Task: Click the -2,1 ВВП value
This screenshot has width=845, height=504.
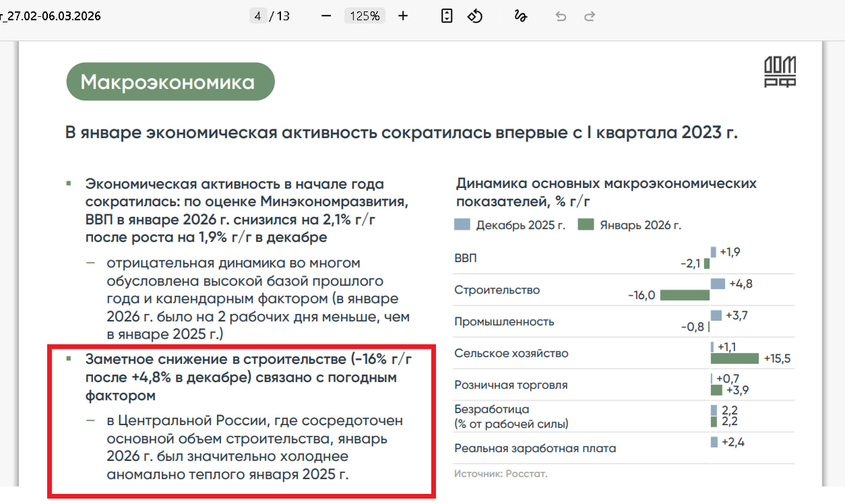Action: tap(691, 263)
